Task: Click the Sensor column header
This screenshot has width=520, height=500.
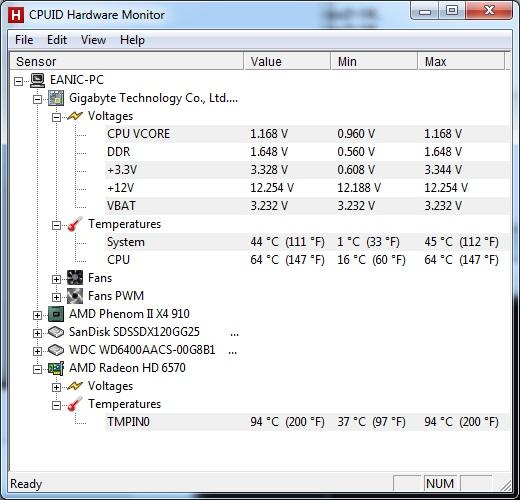Action: [127, 61]
